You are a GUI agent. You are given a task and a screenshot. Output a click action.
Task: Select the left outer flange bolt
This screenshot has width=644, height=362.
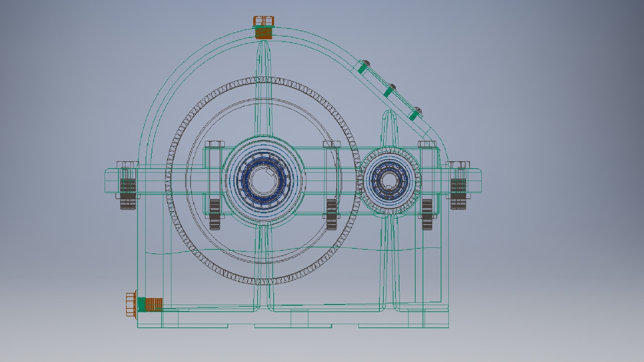pyautogui.click(x=128, y=185)
